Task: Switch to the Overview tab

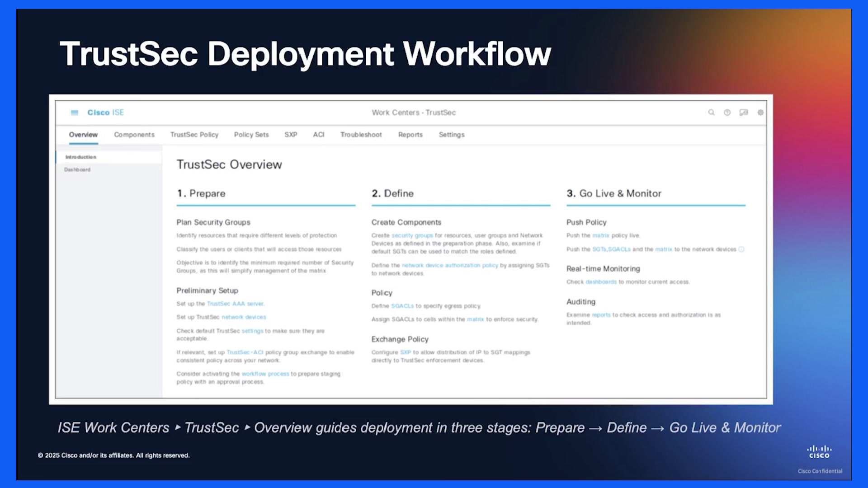Action: point(83,135)
